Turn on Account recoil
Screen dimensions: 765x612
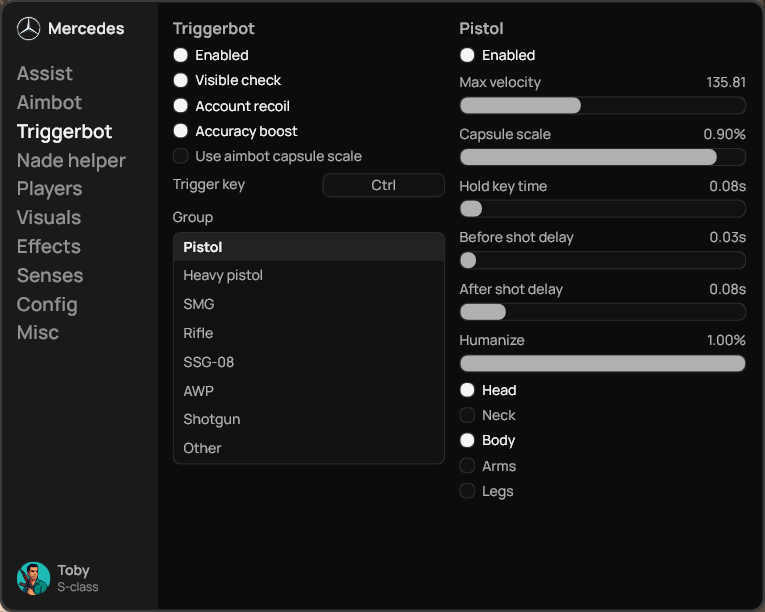coord(181,106)
